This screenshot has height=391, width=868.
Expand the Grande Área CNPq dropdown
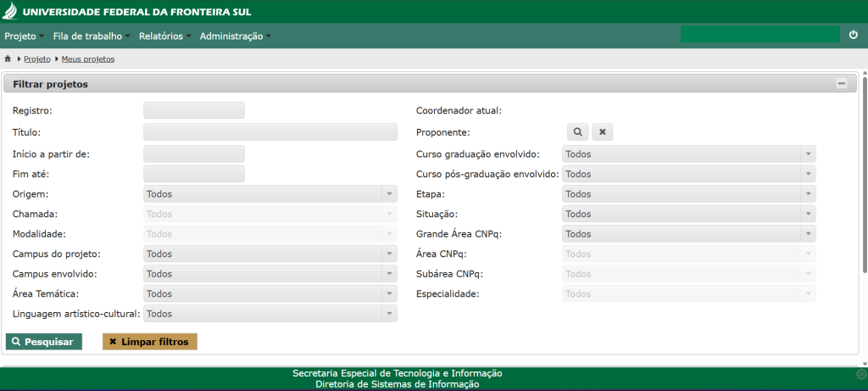pos(688,234)
